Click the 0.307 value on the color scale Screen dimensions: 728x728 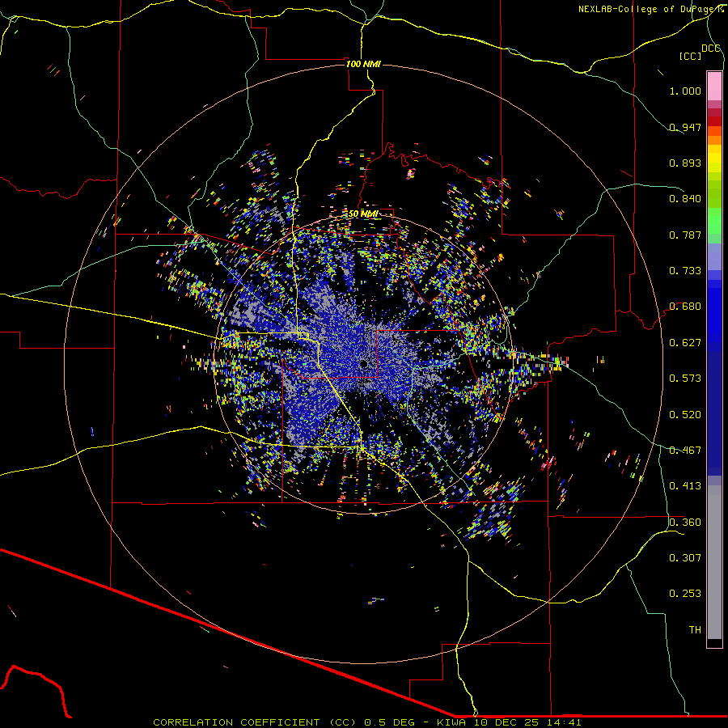pyautogui.click(x=685, y=557)
